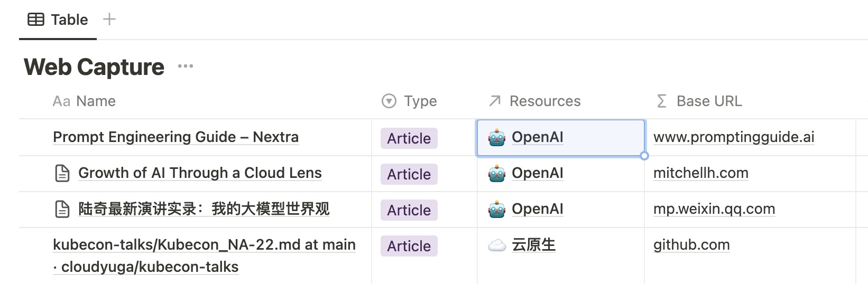Image resolution: width=868 pixels, height=284 pixels.
Task: Click the robot emoji in the first row
Action: pyautogui.click(x=497, y=138)
